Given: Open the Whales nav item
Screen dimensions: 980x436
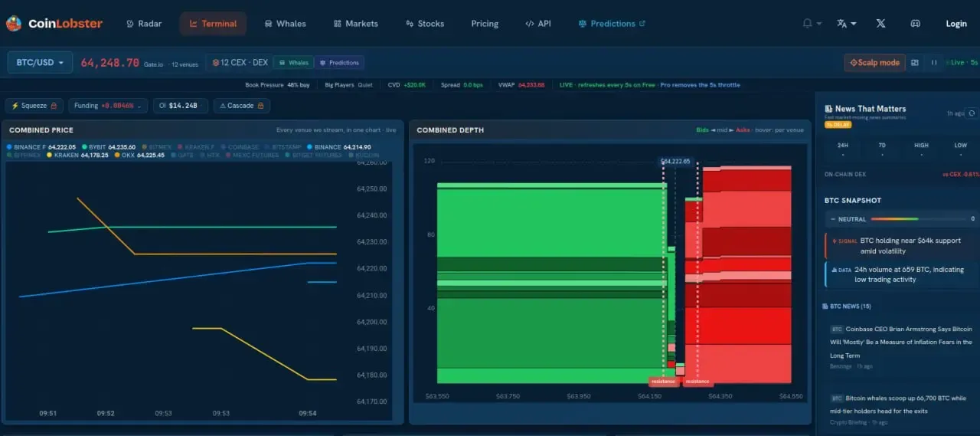Looking at the screenshot, I should pyautogui.click(x=285, y=24).
